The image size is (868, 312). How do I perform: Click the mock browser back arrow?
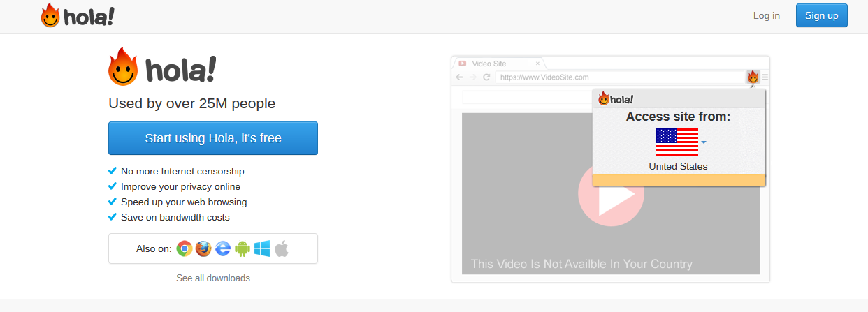tap(460, 77)
